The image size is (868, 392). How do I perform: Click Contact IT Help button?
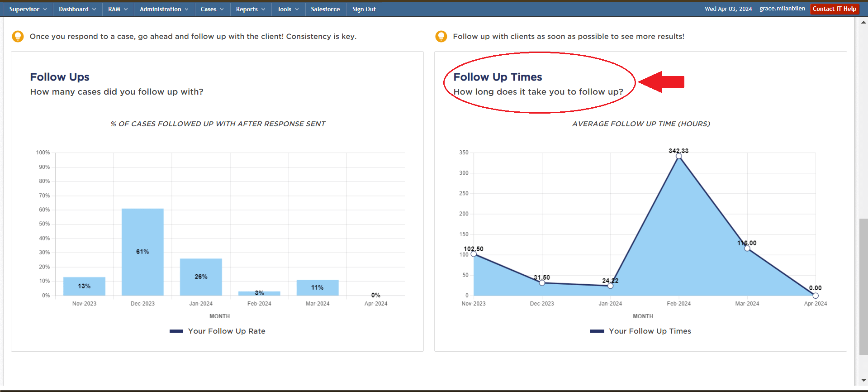(834, 9)
